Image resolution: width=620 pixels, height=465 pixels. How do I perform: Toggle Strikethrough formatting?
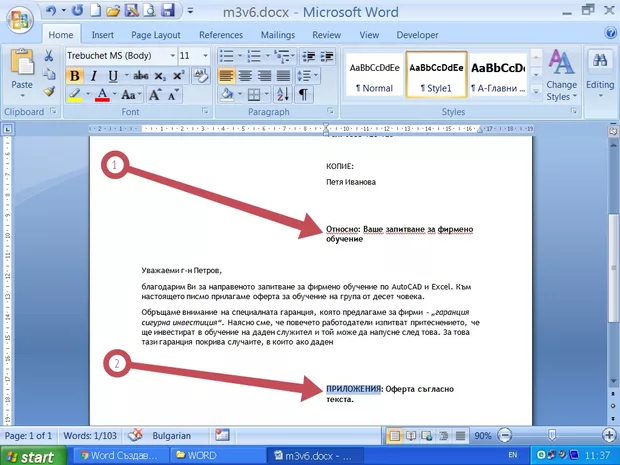[x=141, y=76]
